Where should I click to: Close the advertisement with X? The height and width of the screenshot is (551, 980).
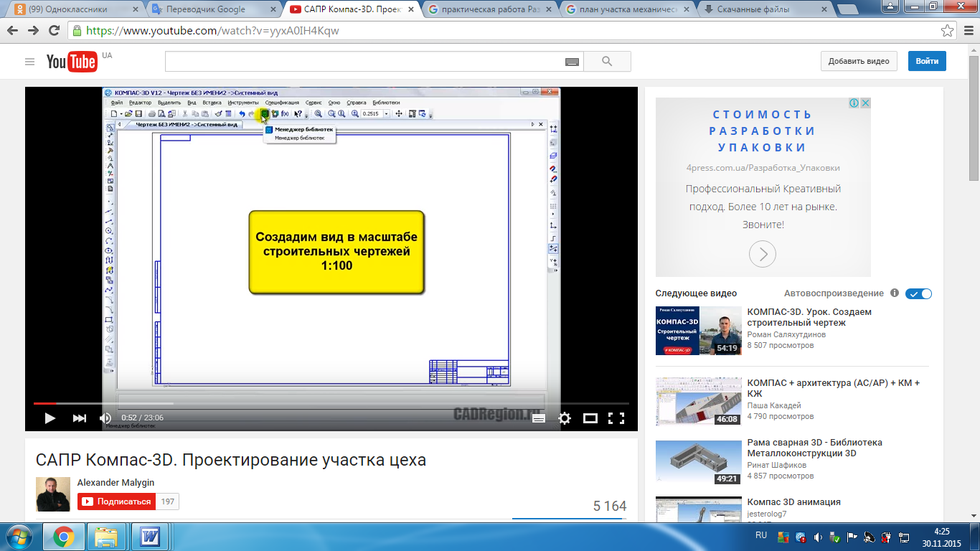click(x=865, y=103)
